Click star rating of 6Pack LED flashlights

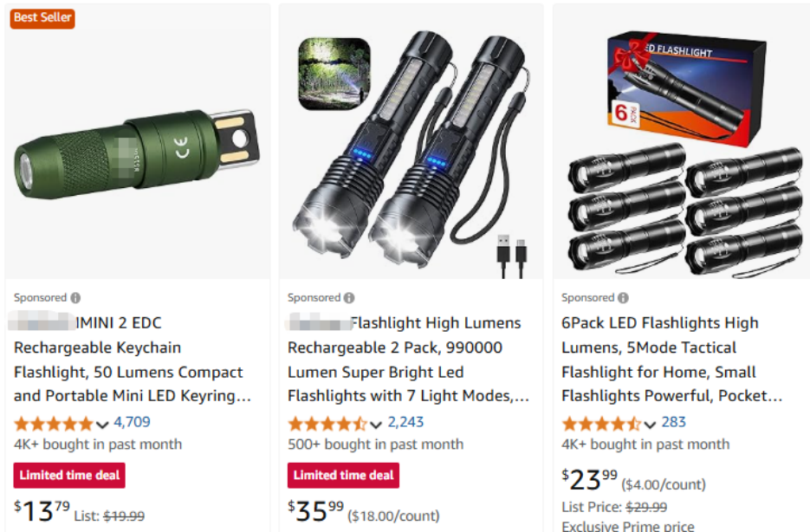(600, 424)
